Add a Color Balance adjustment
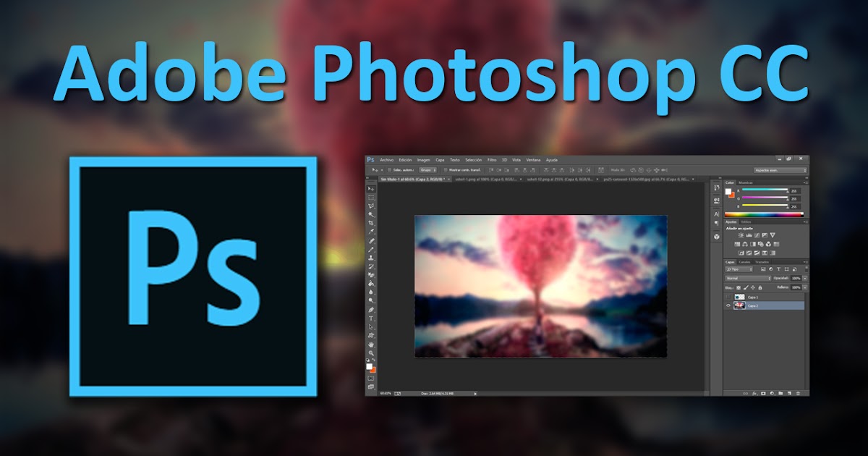Image resolution: width=868 pixels, height=456 pixels. pyautogui.click(x=745, y=244)
